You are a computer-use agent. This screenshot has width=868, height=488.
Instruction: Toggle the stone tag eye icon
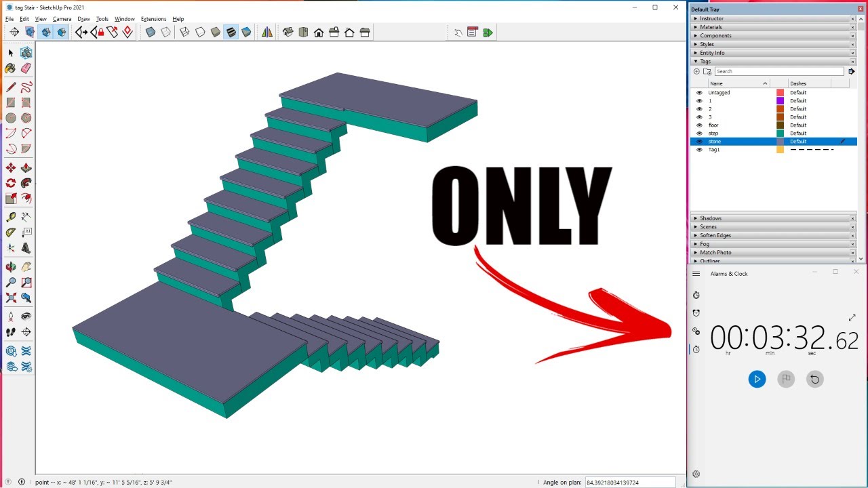(x=699, y=142)
